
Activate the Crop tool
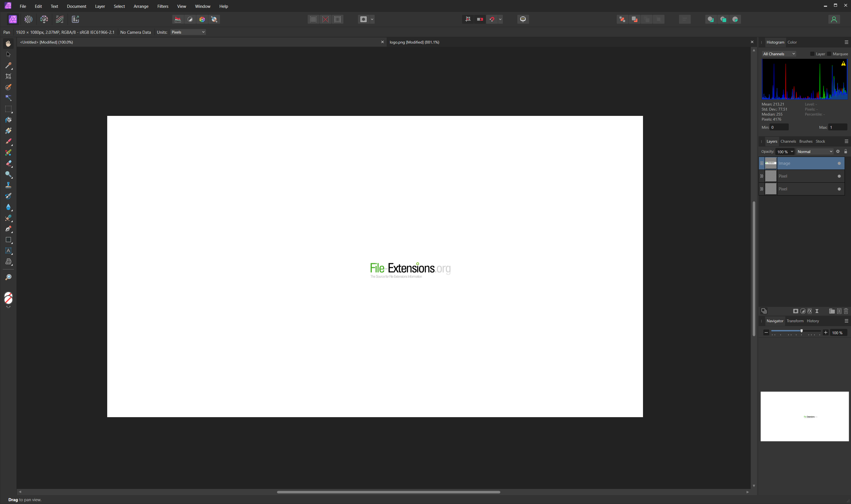click(8, 76)
